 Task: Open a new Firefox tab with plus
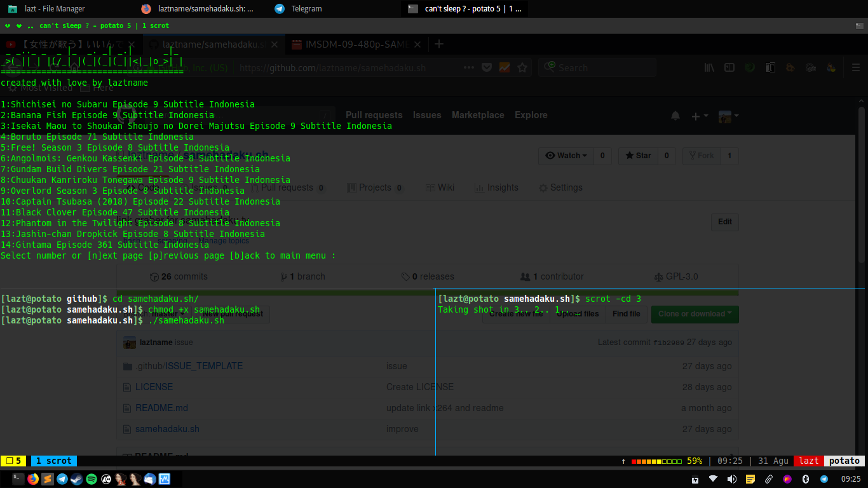click(438, 44)
